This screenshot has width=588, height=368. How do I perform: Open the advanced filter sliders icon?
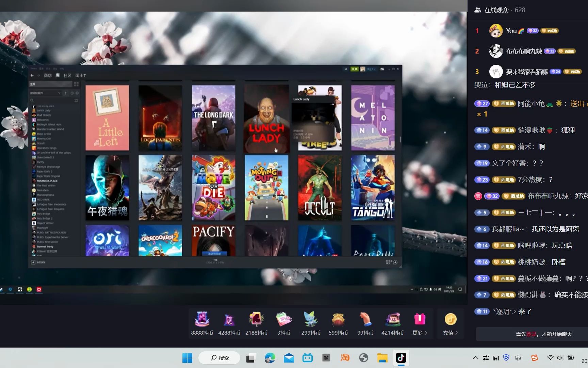(x=76, y=101)
